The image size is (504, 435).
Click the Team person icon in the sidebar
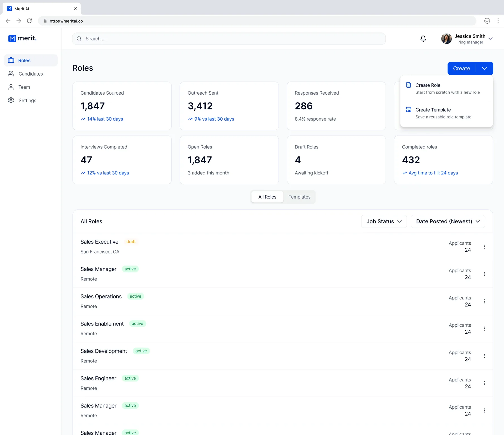coord(11,87)
